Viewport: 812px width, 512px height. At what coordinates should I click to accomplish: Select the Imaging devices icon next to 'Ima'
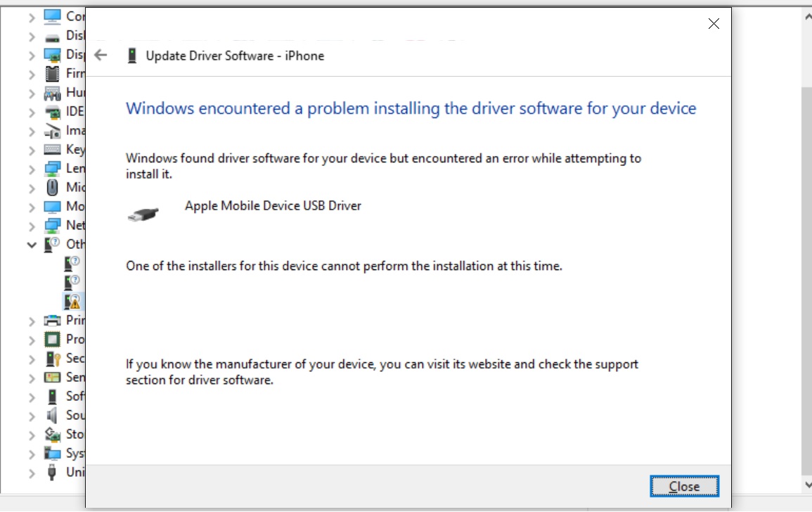point(52,131)
